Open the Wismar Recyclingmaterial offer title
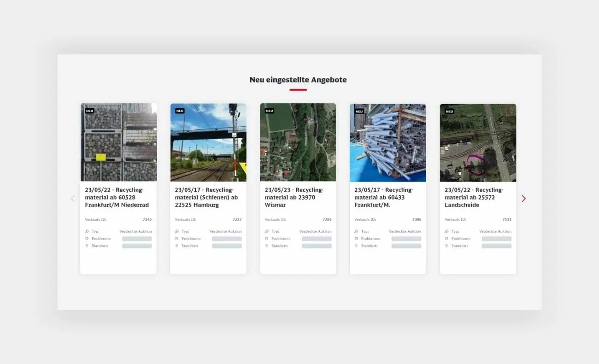Image resolution: width=599 pixels, height=364 pixels. 298,197
